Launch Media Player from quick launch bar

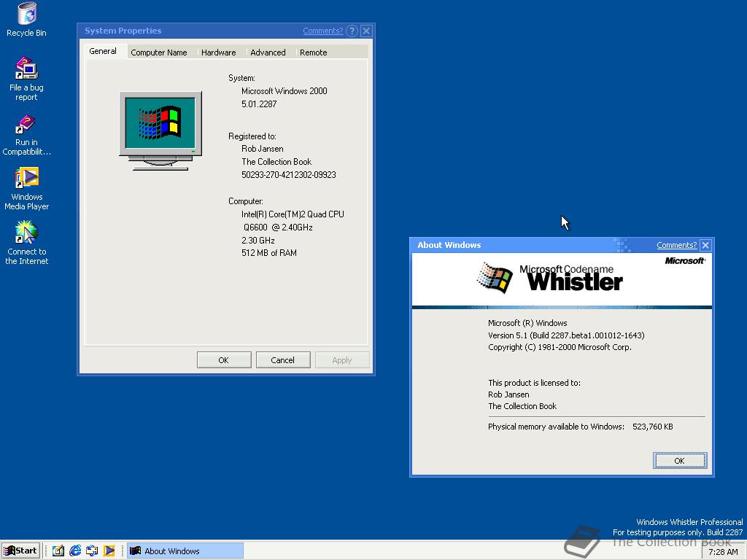click(x=109, y=551)
